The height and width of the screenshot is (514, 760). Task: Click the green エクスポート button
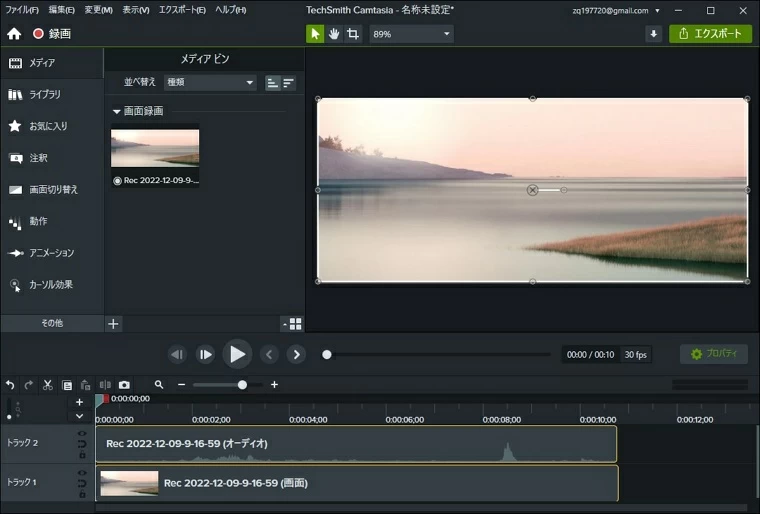click(710, 34)
